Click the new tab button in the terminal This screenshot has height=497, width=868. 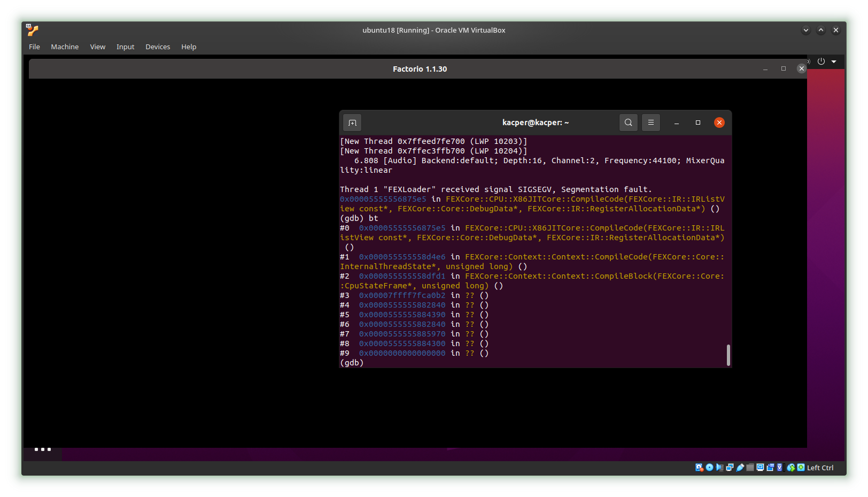click(352, 123)
